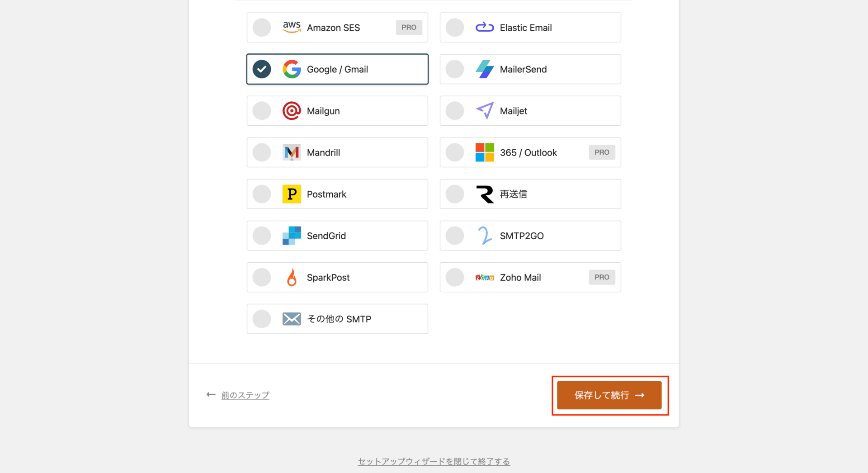The height and width of the screenshot is (473, 868).
Task: Click the Microsoft 365 colored squares logo
Action: 485,152
